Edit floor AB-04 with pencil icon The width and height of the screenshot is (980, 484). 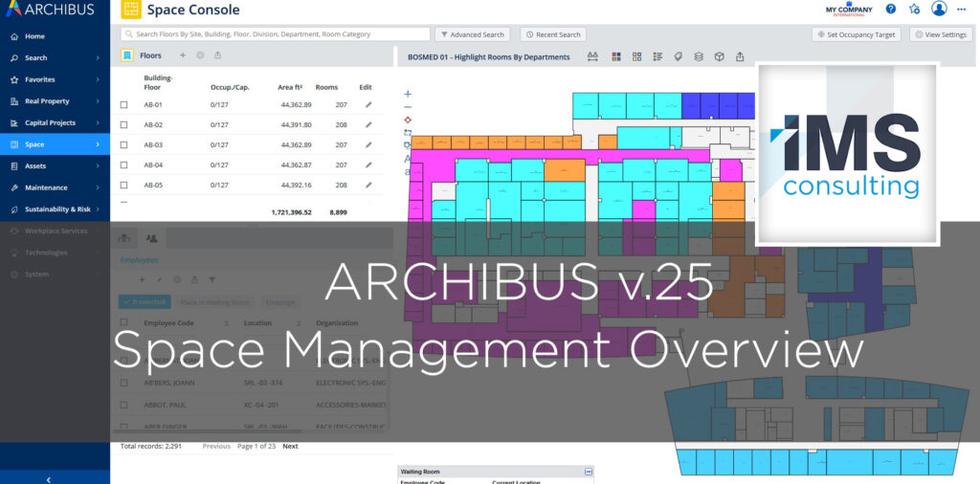[x=368, y=165]
